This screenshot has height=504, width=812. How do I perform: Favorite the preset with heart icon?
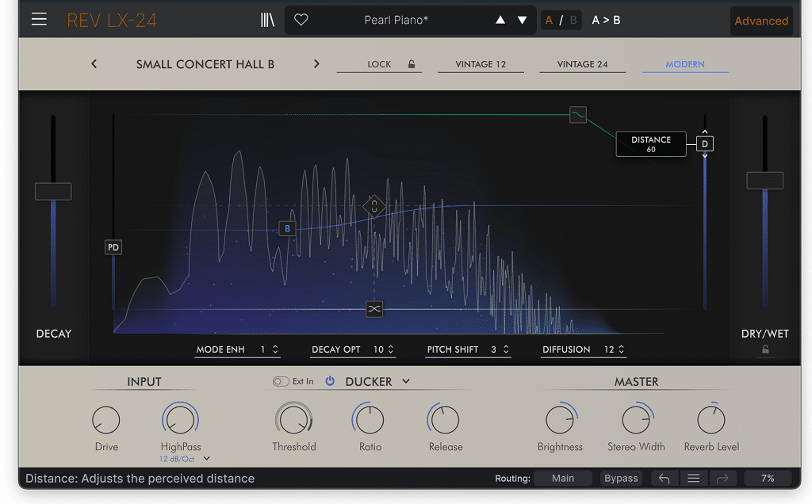pos(301,20)
